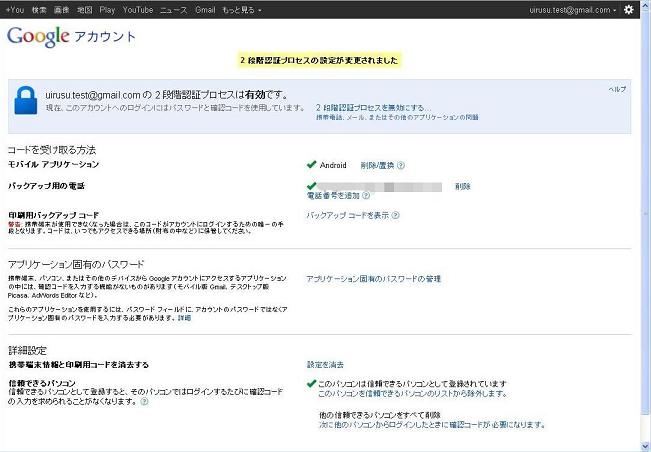Click the 詳細 link in password description
This screenshot has height=452, width=651.
[x=184, y=318]
